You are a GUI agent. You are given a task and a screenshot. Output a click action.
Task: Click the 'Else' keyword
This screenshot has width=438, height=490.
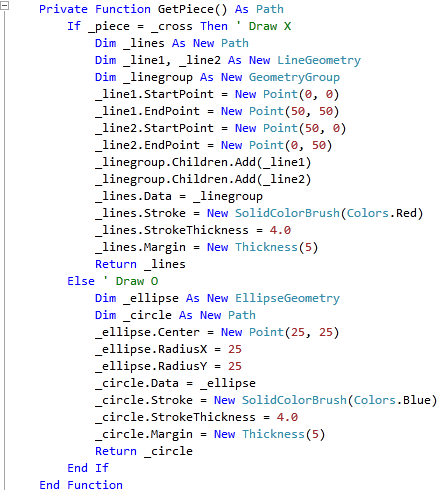coord(81,281)
